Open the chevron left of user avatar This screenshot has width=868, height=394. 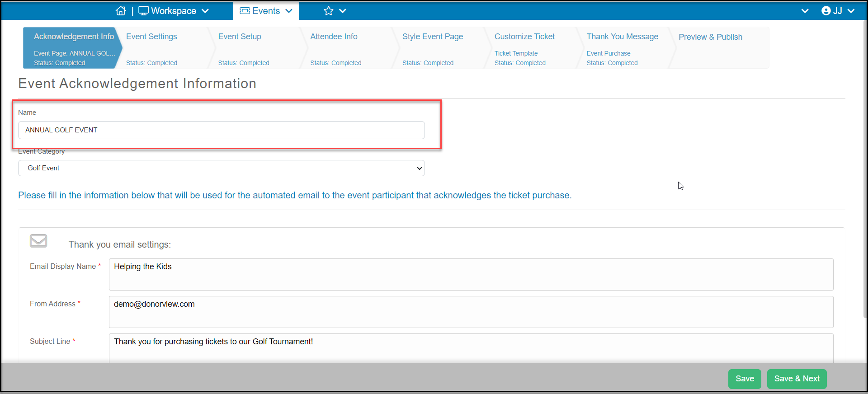point(805,11)
